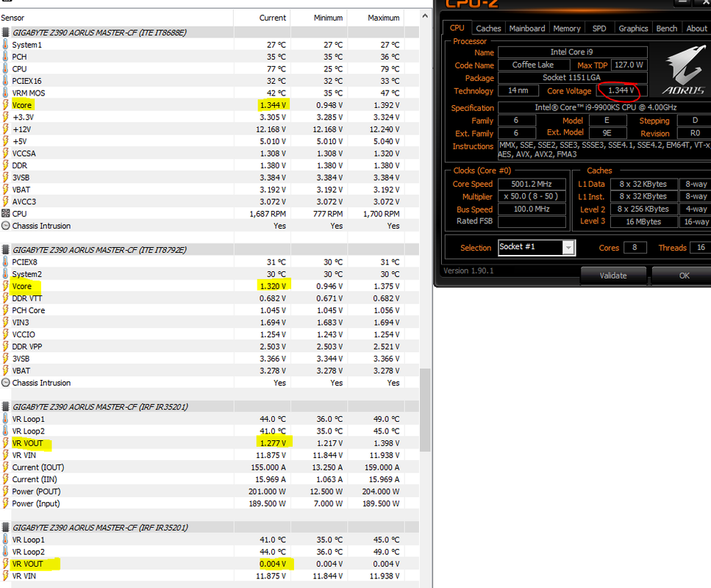Click the bolt icon next to Power (Input)
The width and height of the screenshot is (711, 588).
click(5, 503)
